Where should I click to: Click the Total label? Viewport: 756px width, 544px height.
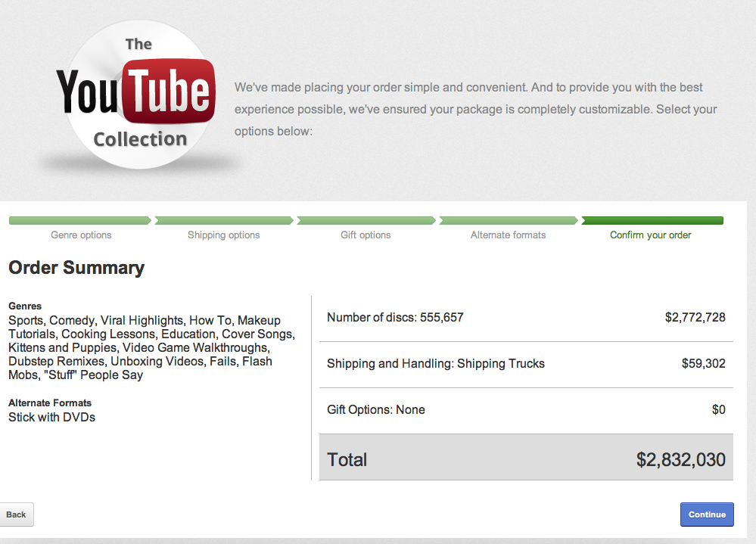pyautogui.click(x=347, y=460)
